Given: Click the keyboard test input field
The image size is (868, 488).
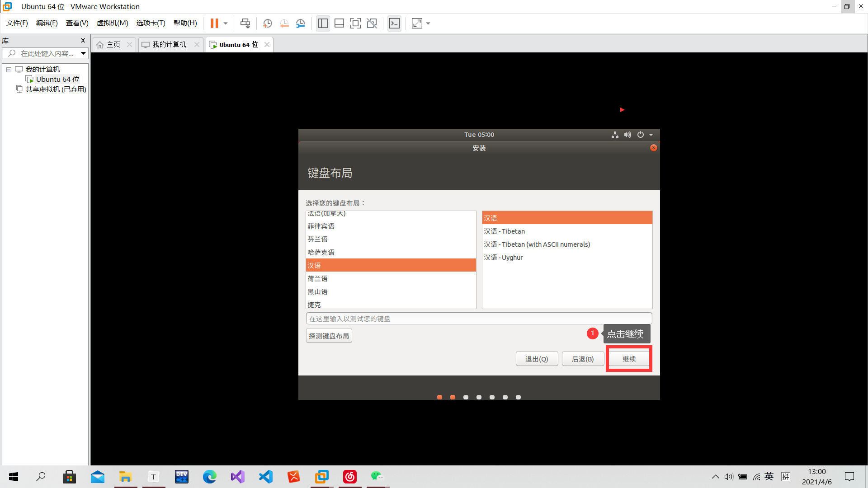Looking at the screenshot, I should tap(478, 319).
